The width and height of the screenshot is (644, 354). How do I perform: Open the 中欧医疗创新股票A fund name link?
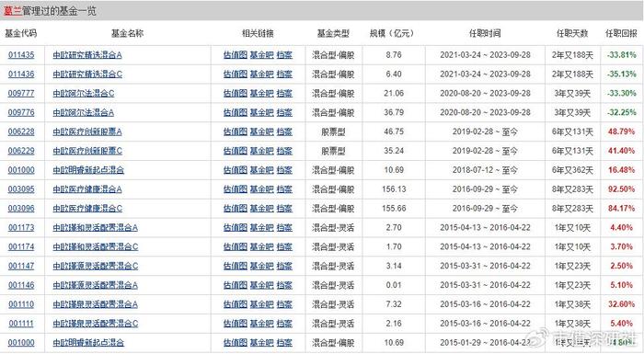[x=87, y=131]
